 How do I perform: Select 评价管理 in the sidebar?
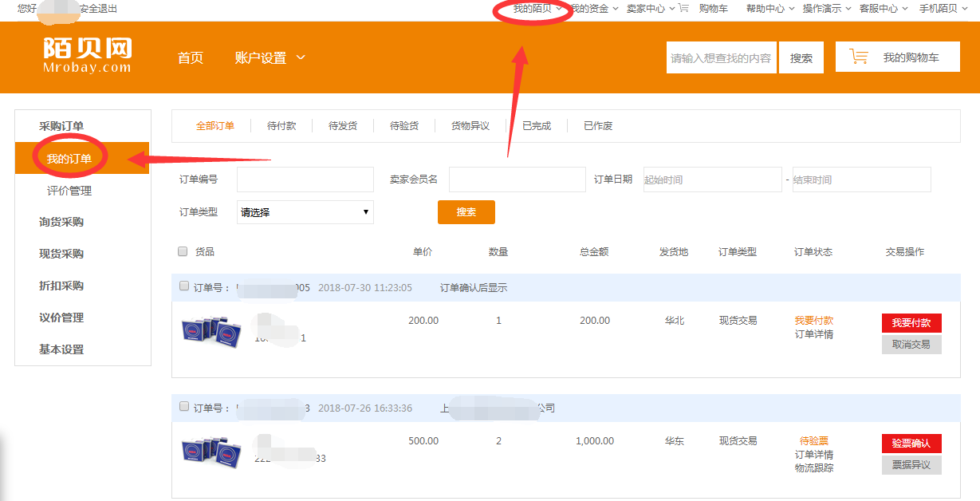(x=69, y=191)
